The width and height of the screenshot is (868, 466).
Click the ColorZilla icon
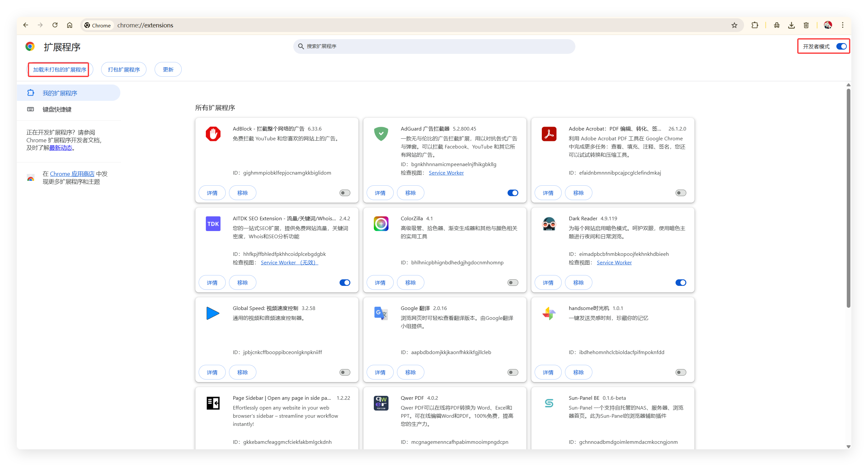(x=381, y=224)
